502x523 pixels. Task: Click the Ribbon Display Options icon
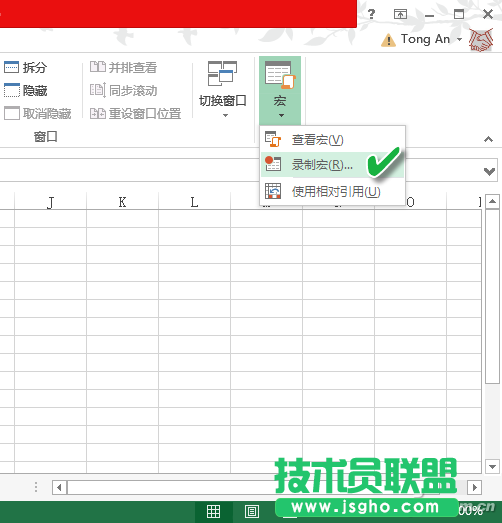point(400,14)
